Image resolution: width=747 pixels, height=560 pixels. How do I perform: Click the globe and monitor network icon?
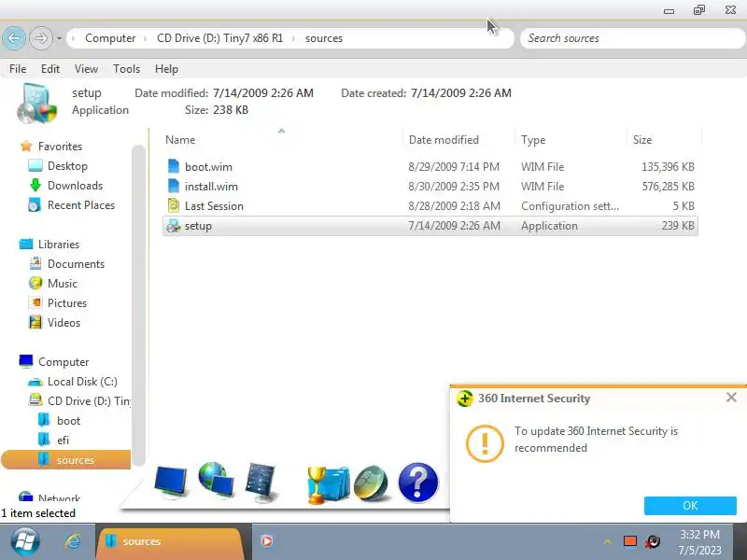pyautogui.click(x=216, y=480)
